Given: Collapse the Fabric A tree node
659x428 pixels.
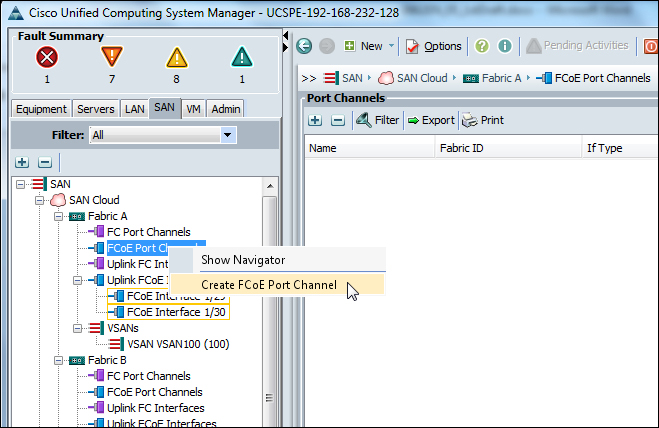Looking at the screenshot, I should click(x=58, y=217).
